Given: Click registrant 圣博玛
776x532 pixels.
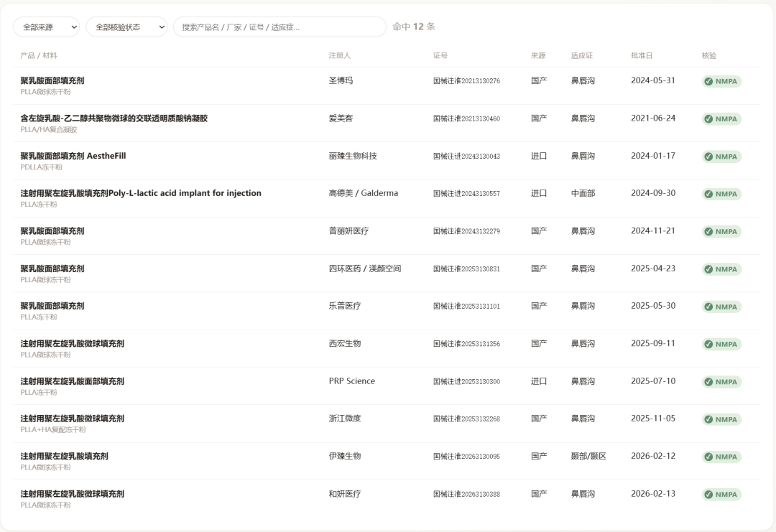Looking at the screenshot, I should point(341,80).
